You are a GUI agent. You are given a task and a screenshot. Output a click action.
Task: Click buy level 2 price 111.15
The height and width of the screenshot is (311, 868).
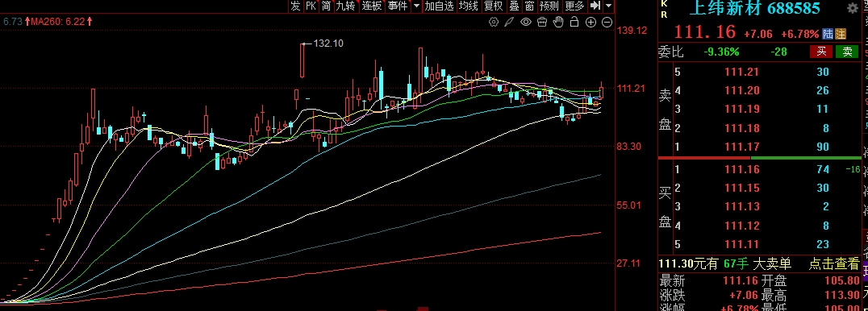[742, 189]
